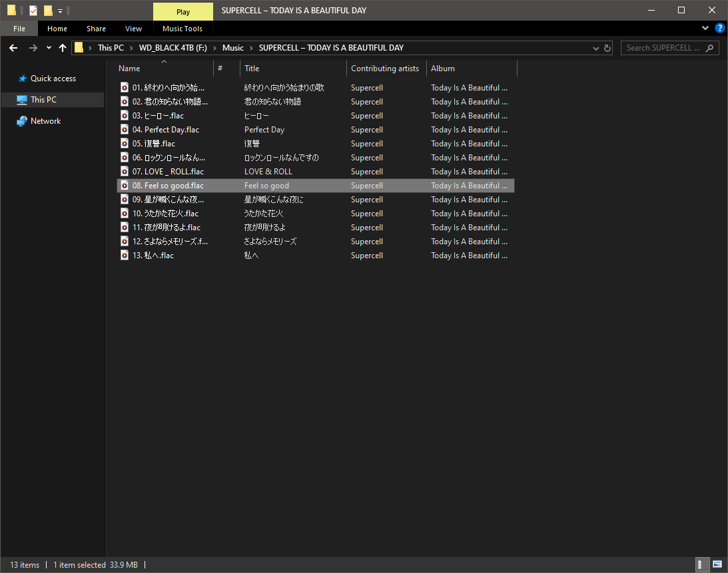
Task: Click Supercell artist cell for 13. 私へ
Action: pyautogui.click(x=367, y=256)
